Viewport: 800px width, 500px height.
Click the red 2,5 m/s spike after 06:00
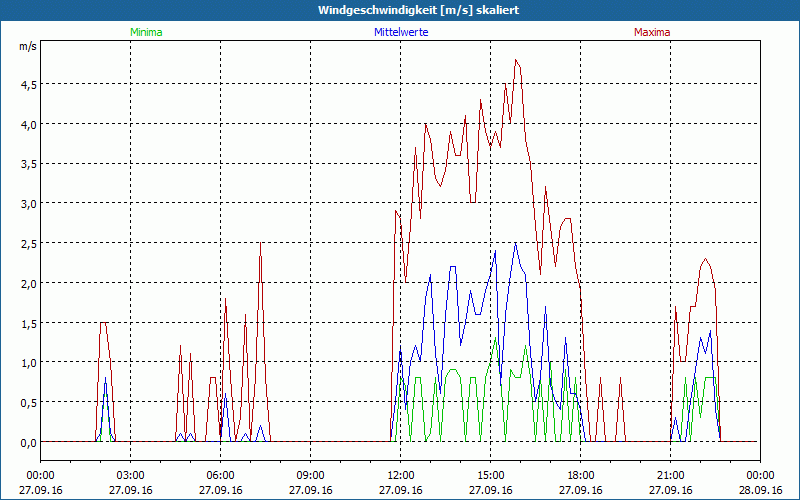[x=260, y=245]
